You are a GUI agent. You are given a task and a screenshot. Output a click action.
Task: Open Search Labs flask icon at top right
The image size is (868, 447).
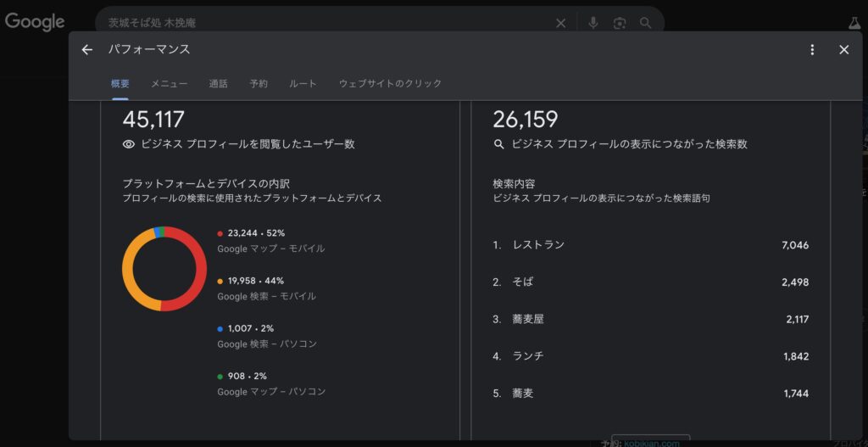pyautogui.click(x=854, y=23)
